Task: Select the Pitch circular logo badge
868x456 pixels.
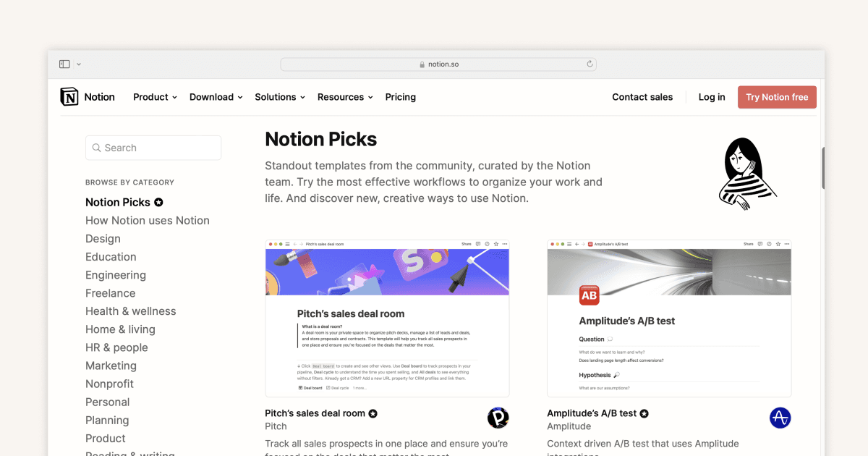Action: tap(498, 418)
